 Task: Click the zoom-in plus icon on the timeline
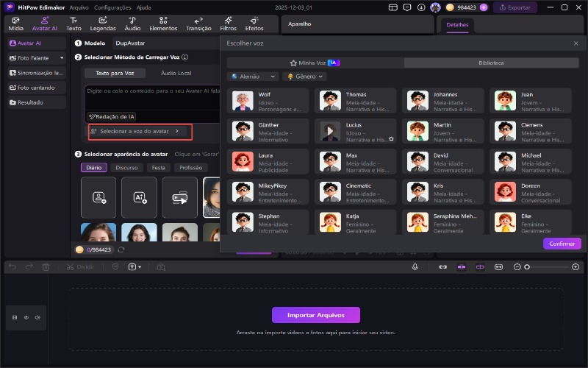pyautogui.click(x=576, y=266)
